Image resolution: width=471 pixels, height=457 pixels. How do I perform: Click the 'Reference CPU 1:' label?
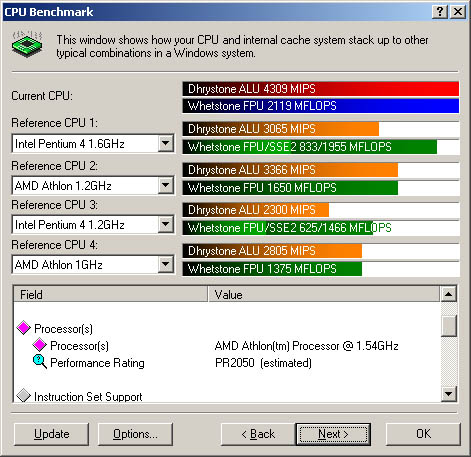pyautogui.click(x=55, y=123)
